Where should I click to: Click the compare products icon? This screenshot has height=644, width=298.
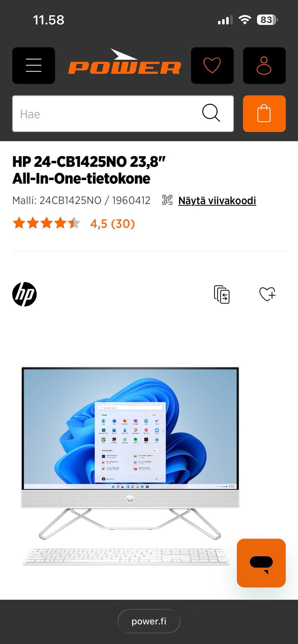coord(222,294)
